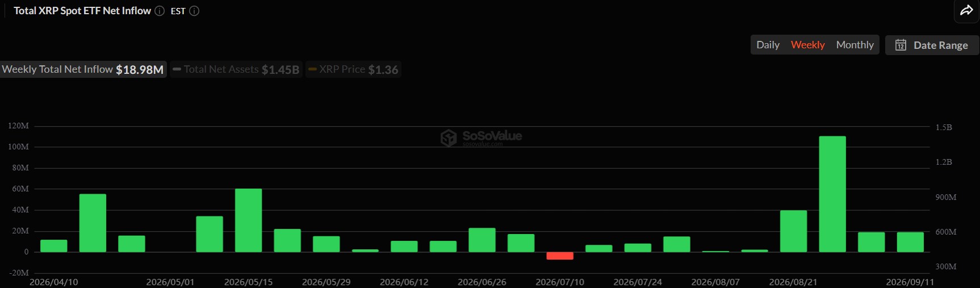Switch to Daily view
Viewport: 980px width, 288px height.
click(768, 45)
